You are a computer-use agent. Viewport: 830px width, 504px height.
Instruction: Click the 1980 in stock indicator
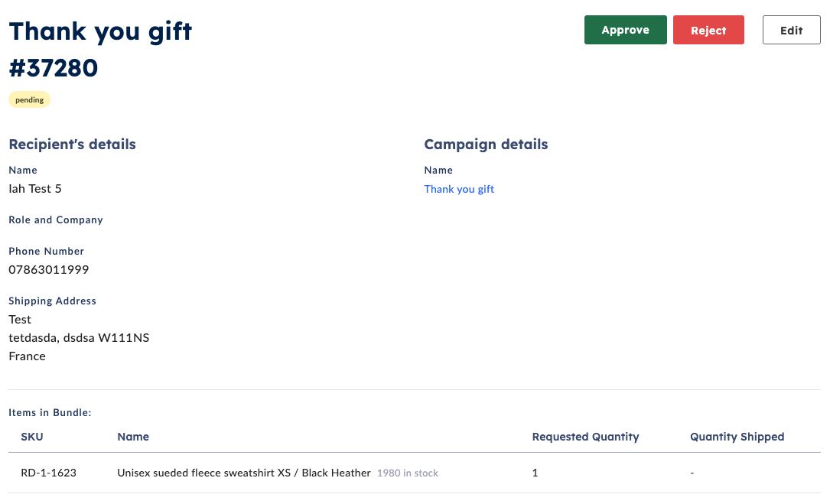coord(408,473)
